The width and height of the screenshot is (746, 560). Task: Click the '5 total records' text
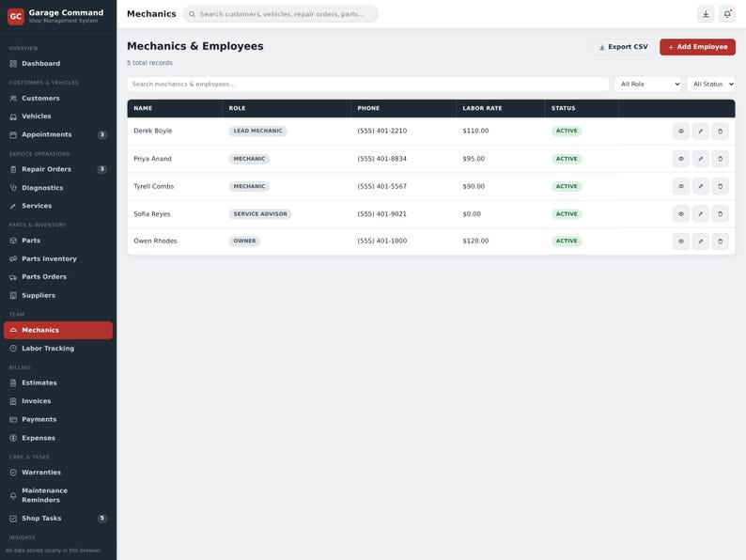(150, 63)
